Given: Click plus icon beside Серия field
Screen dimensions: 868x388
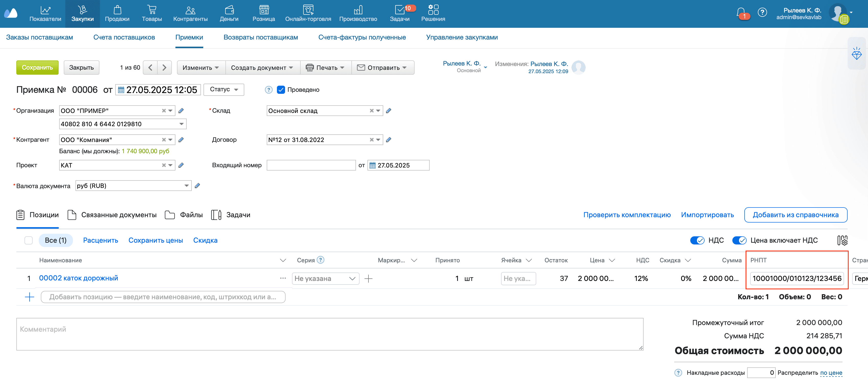Looking at the screenshot, I should [369, 279].
